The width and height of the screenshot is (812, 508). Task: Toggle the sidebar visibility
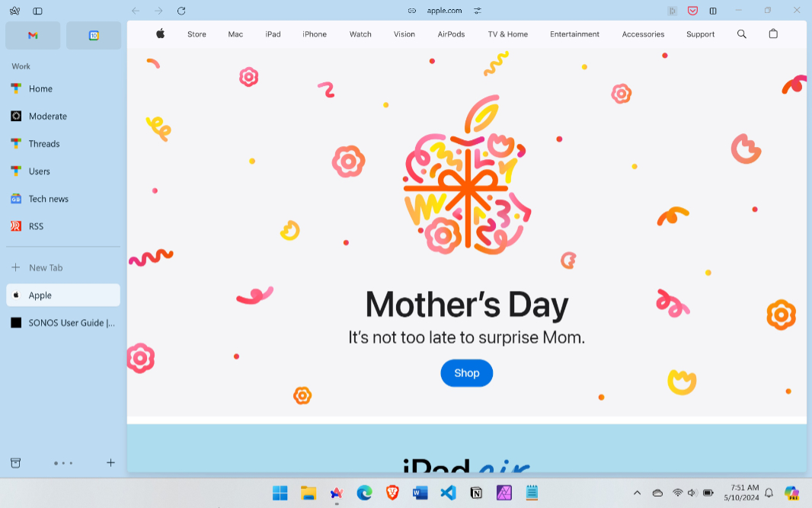click(37, 11)
